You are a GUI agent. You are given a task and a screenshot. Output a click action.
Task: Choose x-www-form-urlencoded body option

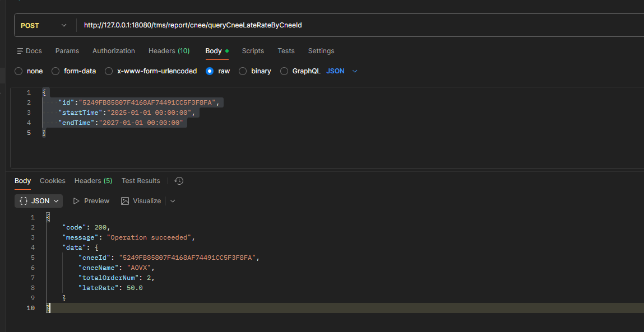109,71
